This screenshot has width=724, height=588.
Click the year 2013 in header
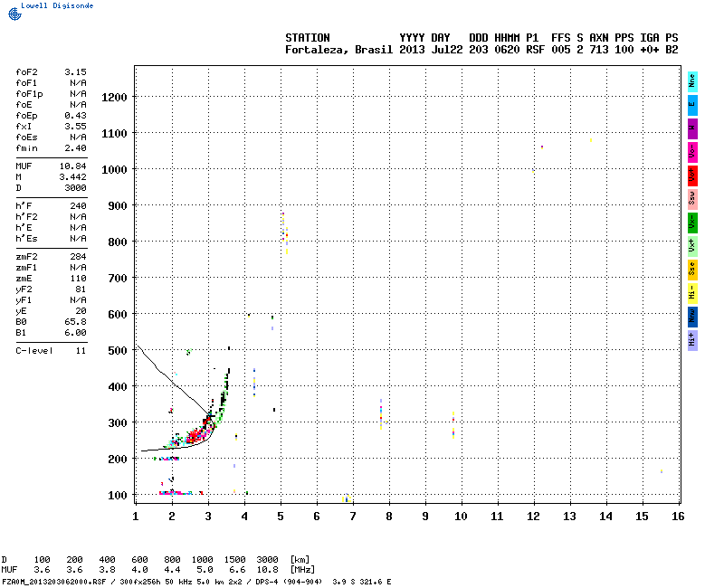pos(412,50)
